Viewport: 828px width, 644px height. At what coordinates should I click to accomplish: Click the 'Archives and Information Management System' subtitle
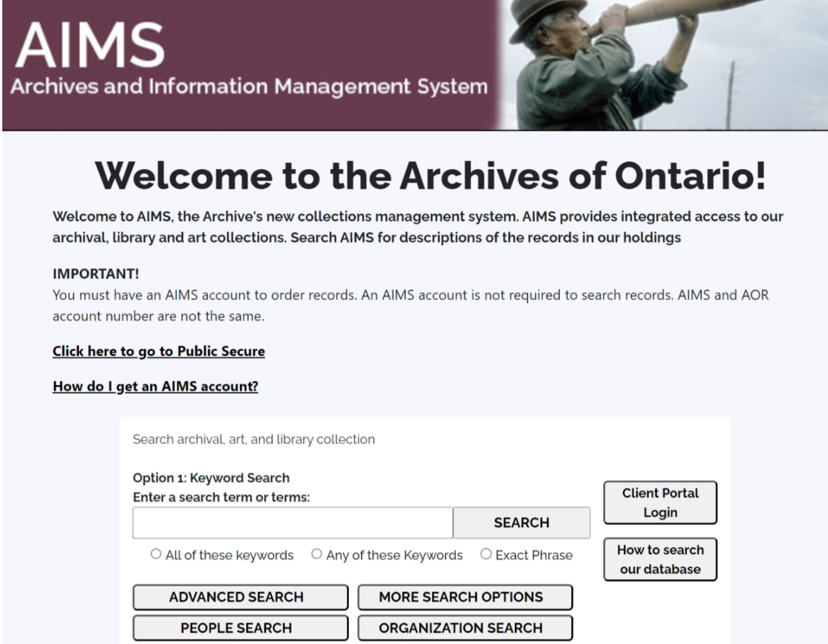pos(249,87)
